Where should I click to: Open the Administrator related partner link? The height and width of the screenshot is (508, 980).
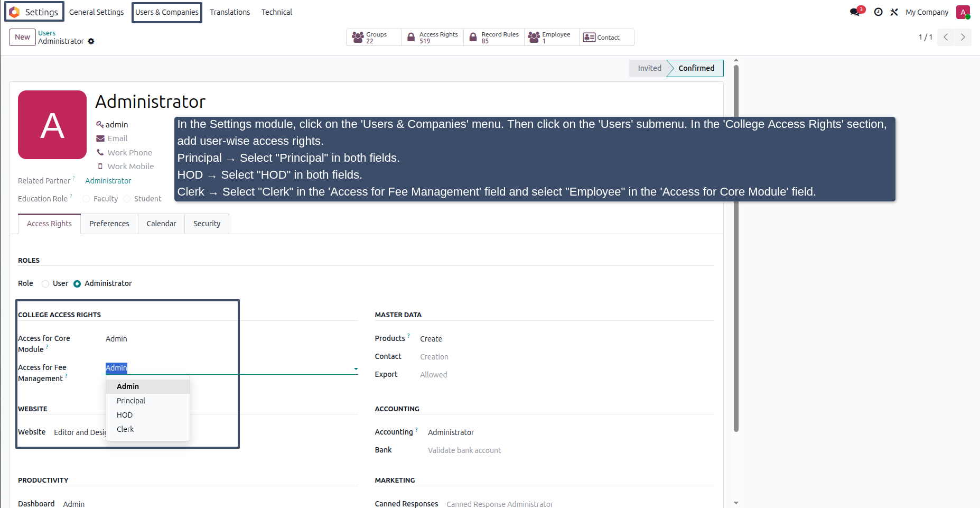[x=108, y=181]
